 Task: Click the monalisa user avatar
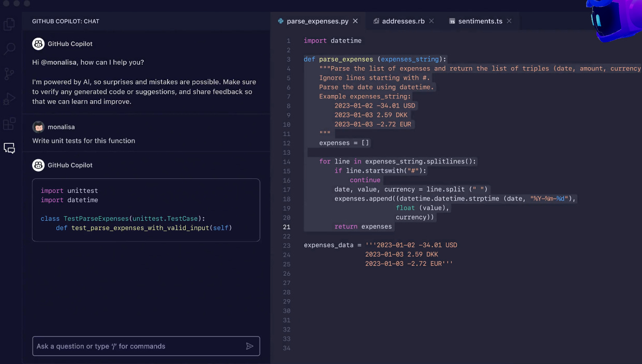[38, 127]
